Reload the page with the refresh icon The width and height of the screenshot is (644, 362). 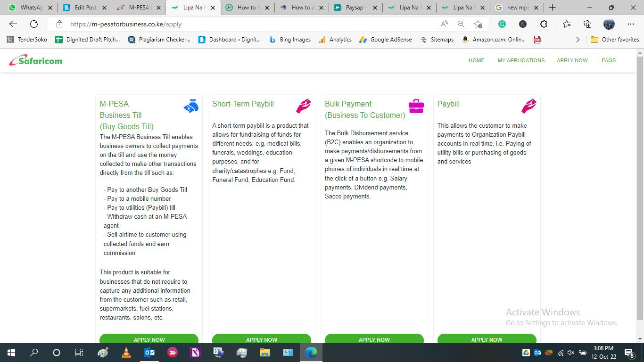tap(34, 24)
